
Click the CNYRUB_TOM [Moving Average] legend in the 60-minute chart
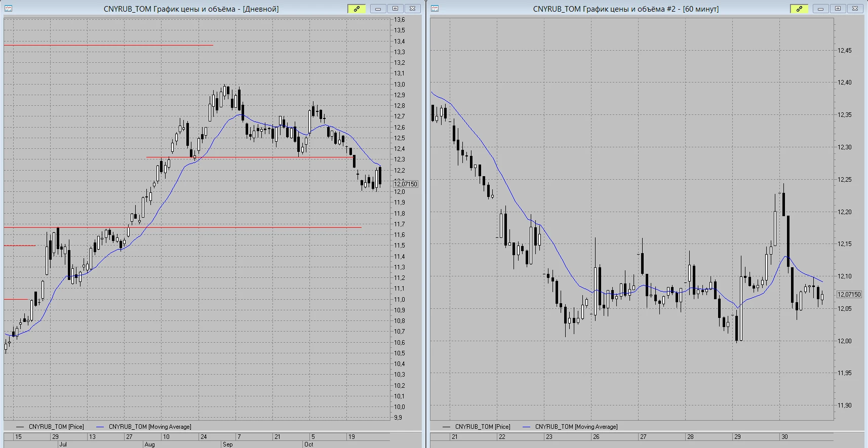click(x=576, y=427)
